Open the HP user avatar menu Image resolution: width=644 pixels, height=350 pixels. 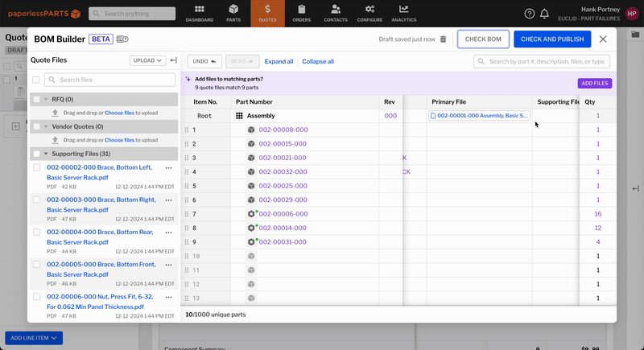632,14
